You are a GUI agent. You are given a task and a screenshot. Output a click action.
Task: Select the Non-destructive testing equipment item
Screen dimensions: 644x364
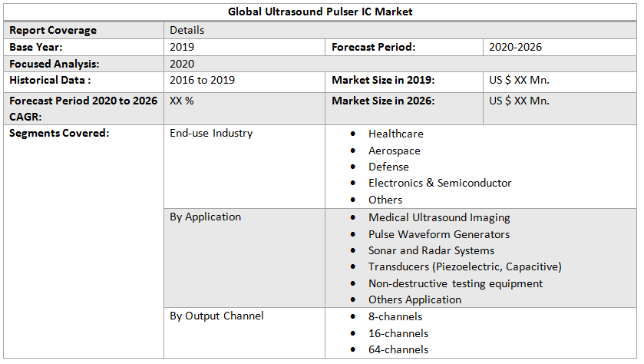[x=455, y=283]
